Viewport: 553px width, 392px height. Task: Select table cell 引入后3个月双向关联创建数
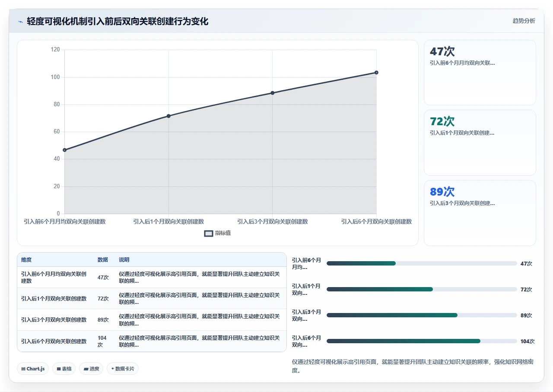pyautogui.click(x=55, y=320)
